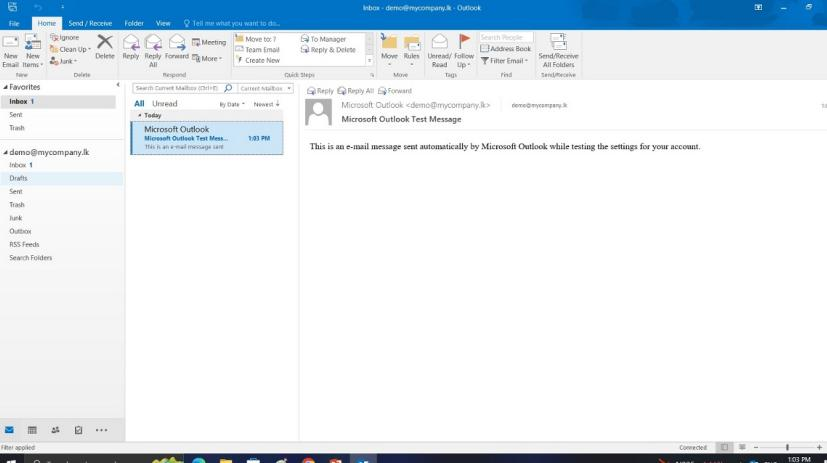
Task: Switch to the Folder tab
Action: click(134, 23)
